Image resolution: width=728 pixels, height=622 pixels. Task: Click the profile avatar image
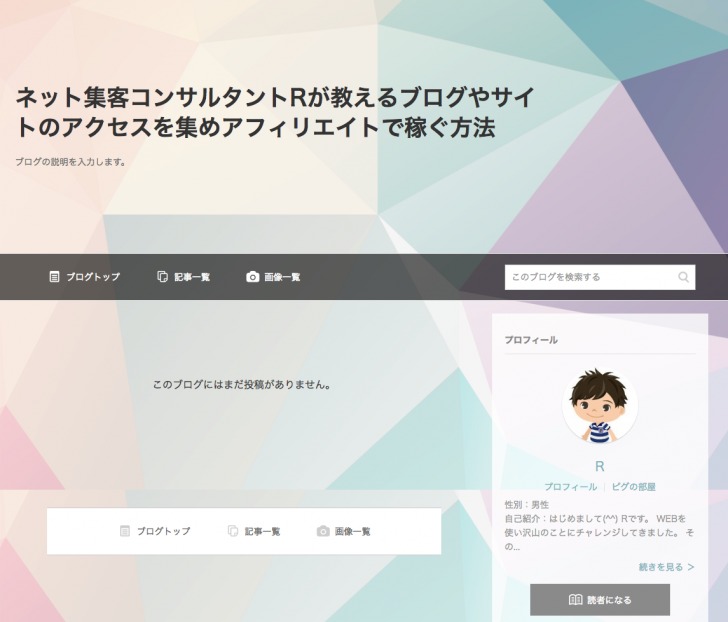(600, 406)
